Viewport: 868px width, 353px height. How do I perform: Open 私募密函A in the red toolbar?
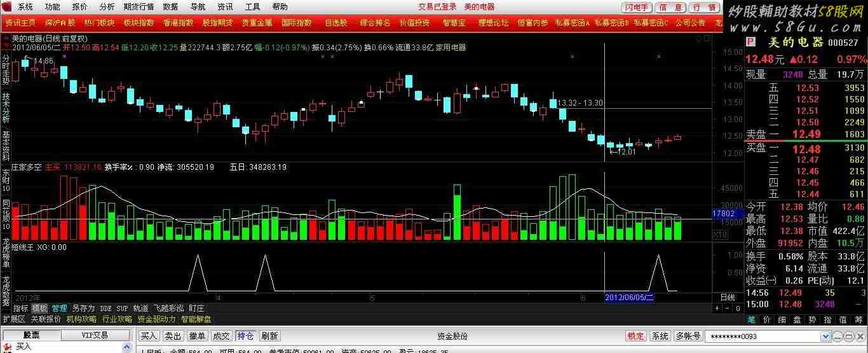[573, 22]
